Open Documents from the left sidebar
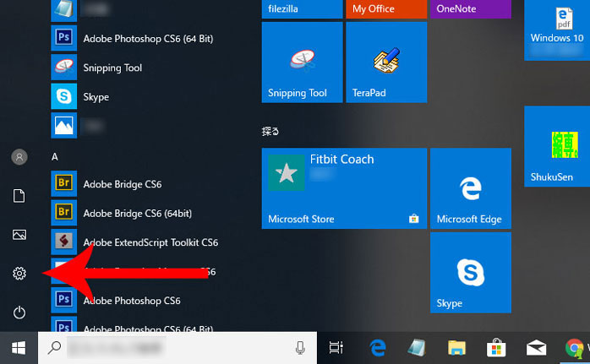 19,196
